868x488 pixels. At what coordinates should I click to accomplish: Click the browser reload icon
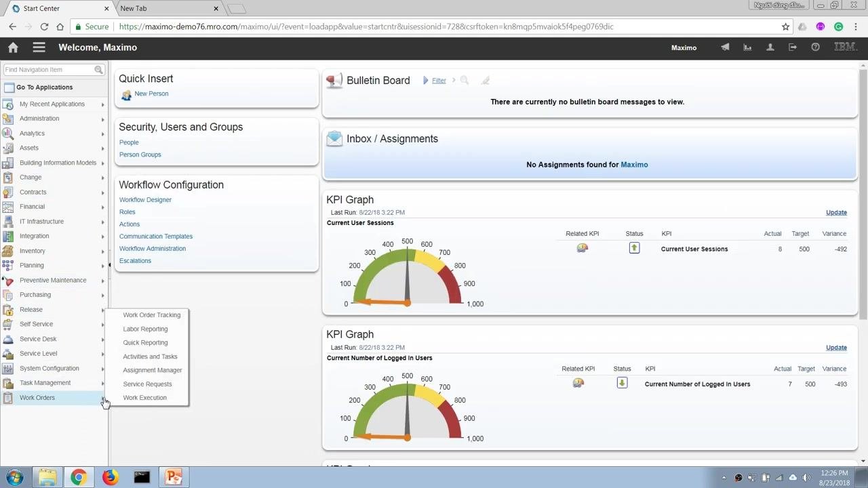[x=44, y=26]
